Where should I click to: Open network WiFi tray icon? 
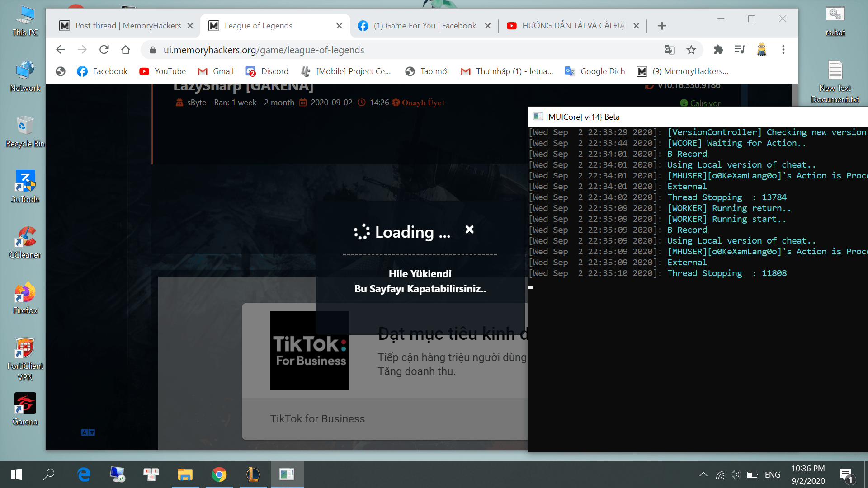tap(720, 474)
